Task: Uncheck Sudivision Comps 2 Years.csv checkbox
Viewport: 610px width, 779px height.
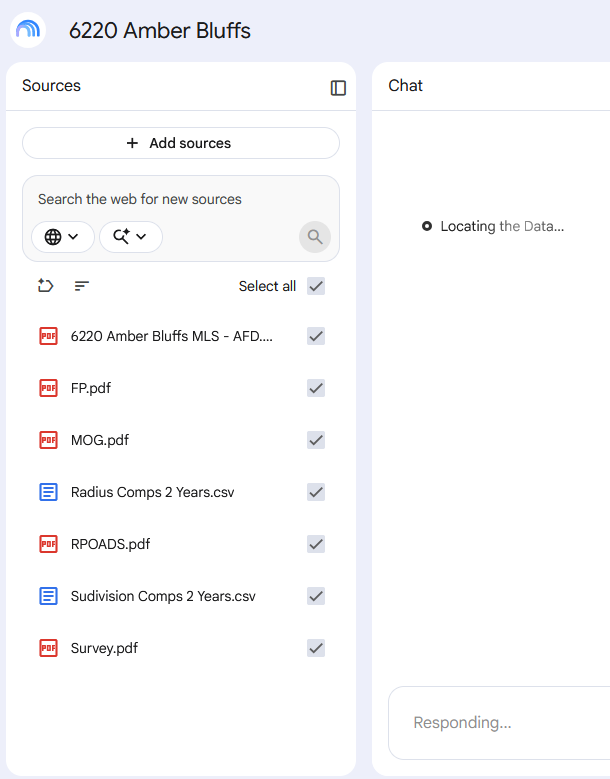Action: click(x=316, y=596)
